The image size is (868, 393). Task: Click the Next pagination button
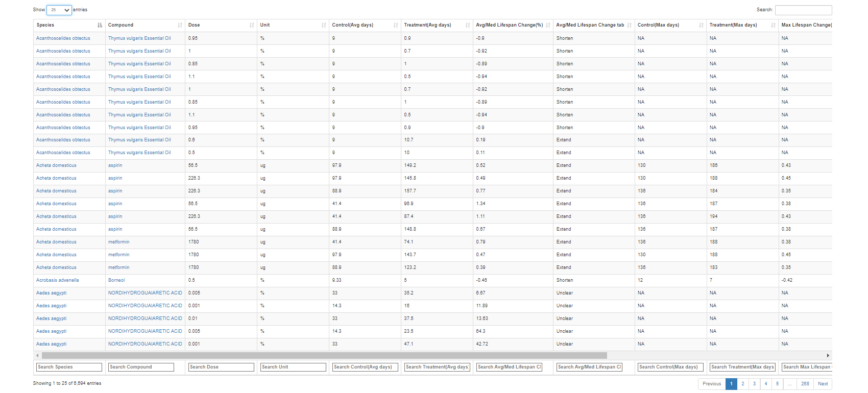pyautogui.click(x=823, y=384)
